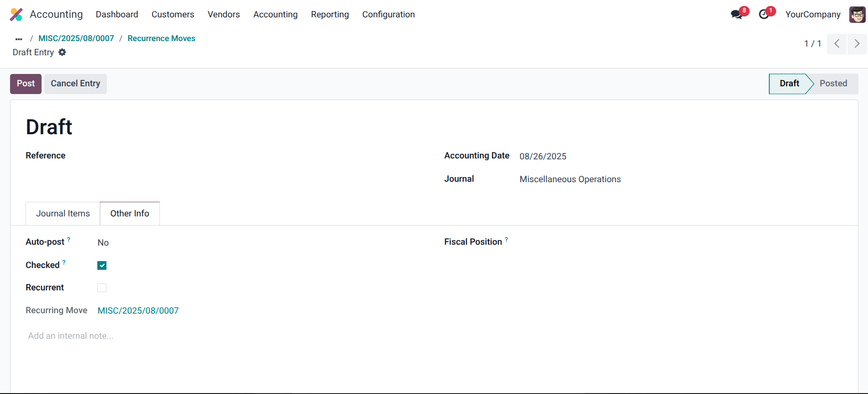This screenshot has width=868, height=394.
Task: Open the gear actions menu beside Draft Entry
Action: click(x=62, y=53)
